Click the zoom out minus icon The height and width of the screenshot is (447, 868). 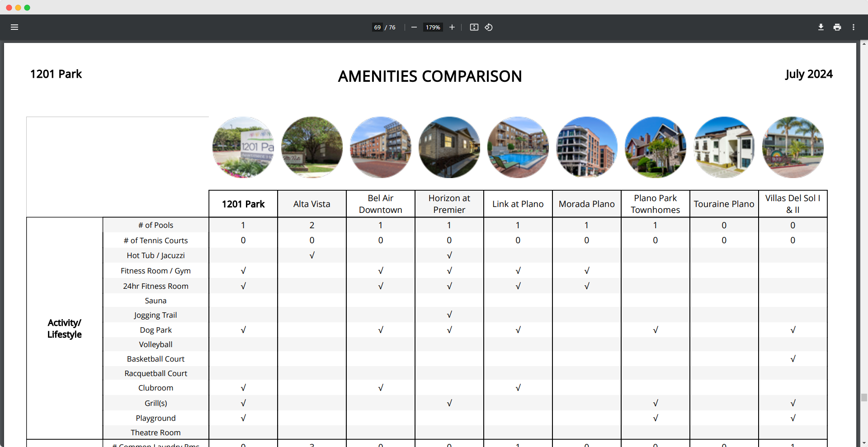[x=414, y=27]
